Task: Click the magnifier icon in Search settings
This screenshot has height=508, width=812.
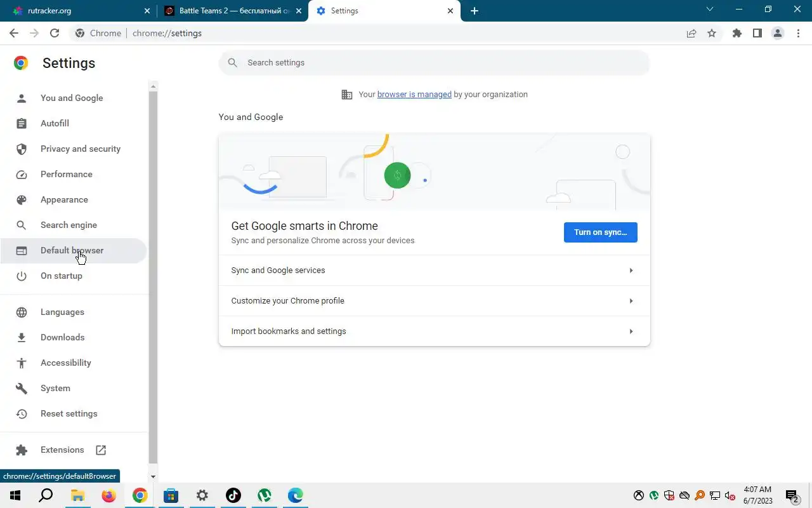Action: click(233, 62)
